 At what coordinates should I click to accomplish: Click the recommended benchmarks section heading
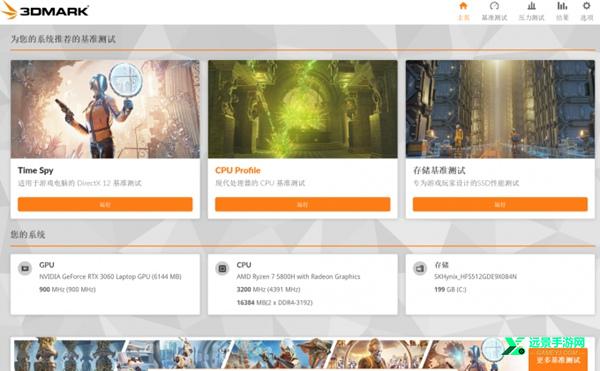tap(63, 39)
